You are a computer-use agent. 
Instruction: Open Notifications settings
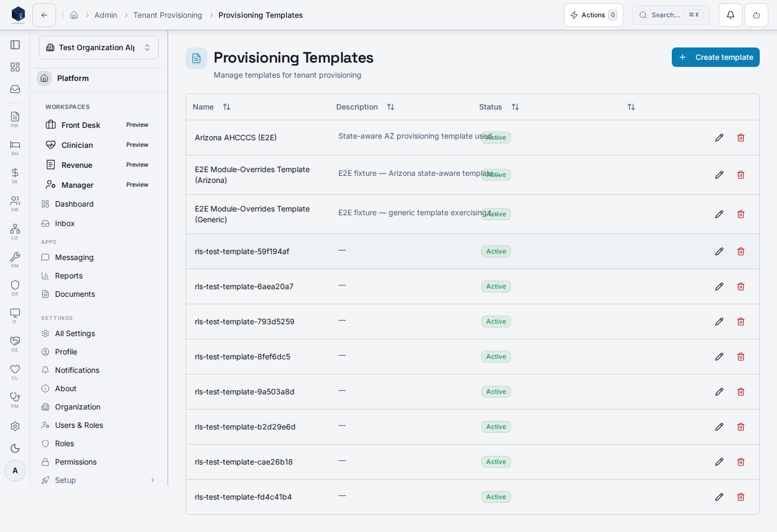pyautogui.click(x=99, y=370)
